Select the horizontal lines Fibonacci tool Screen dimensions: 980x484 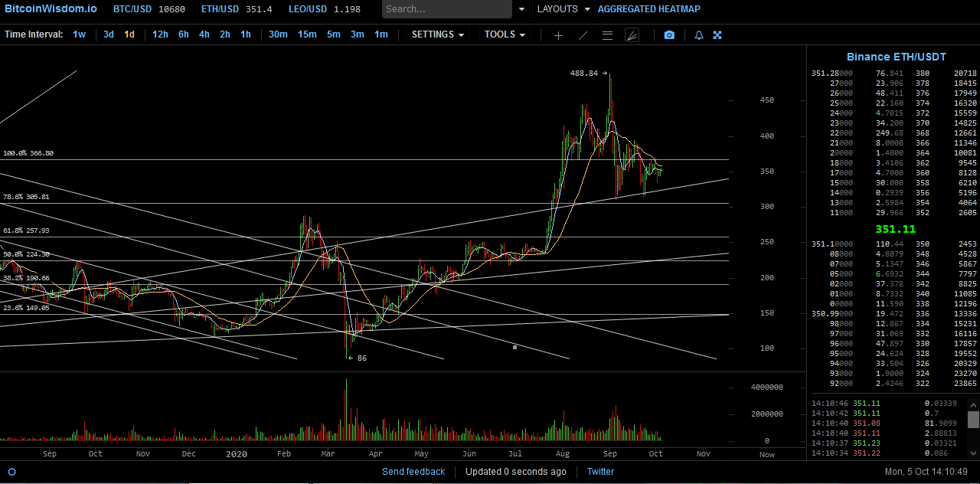[x=607, y=35]
